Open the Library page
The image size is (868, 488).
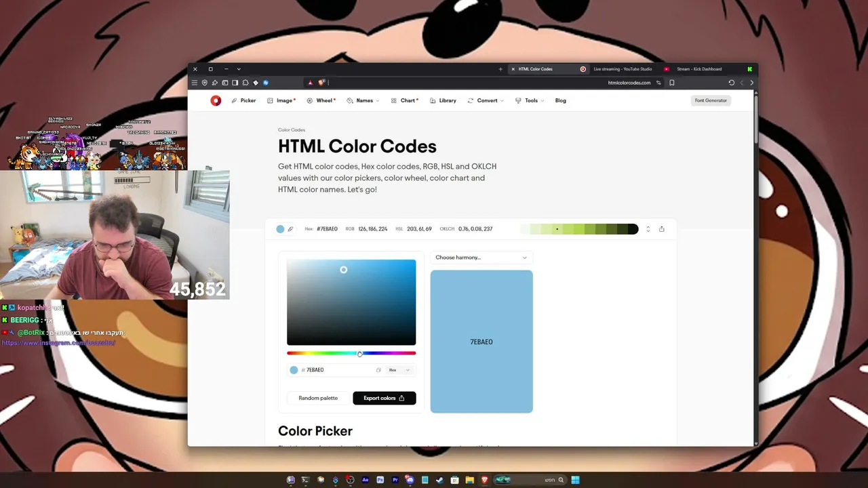[443, 100]
